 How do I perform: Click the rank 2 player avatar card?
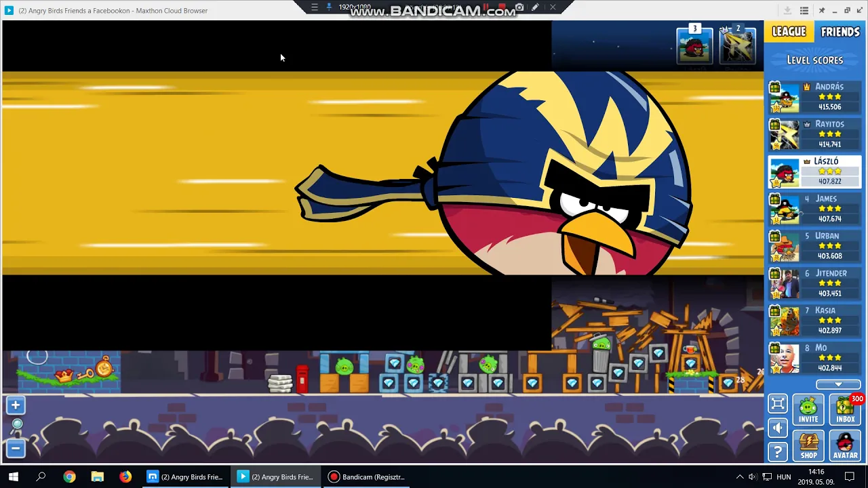point(737,45)
